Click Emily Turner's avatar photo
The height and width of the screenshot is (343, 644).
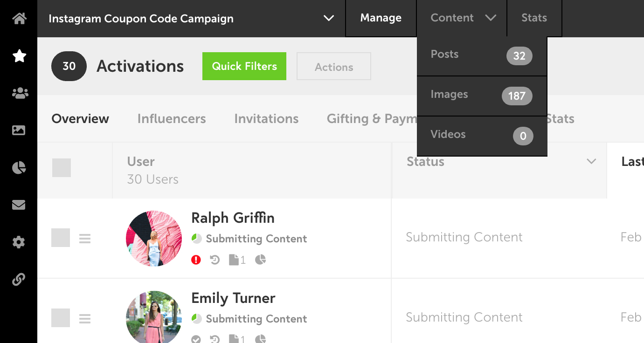pyautogui.click(x=154, y=317)
